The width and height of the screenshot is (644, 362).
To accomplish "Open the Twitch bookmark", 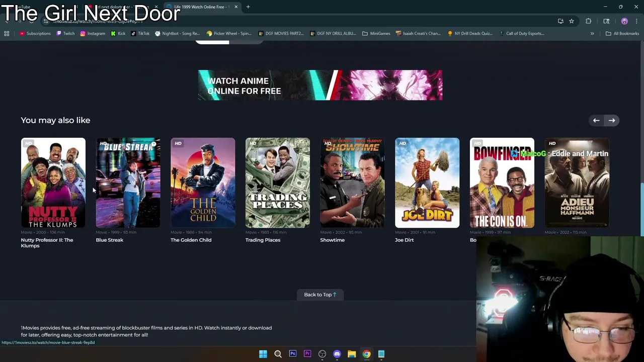I will 65,34.
